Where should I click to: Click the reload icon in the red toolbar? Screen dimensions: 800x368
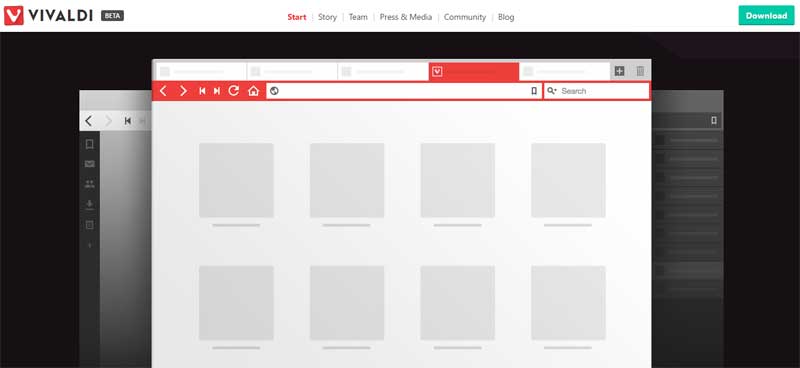tap(234, 90)
